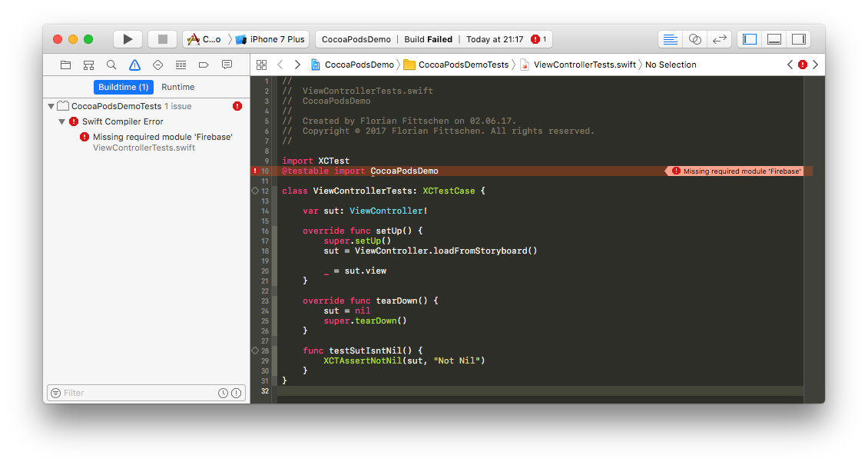Open the Project navigator
The height and width of the screenshot is (465, 868).
[65, 65]
